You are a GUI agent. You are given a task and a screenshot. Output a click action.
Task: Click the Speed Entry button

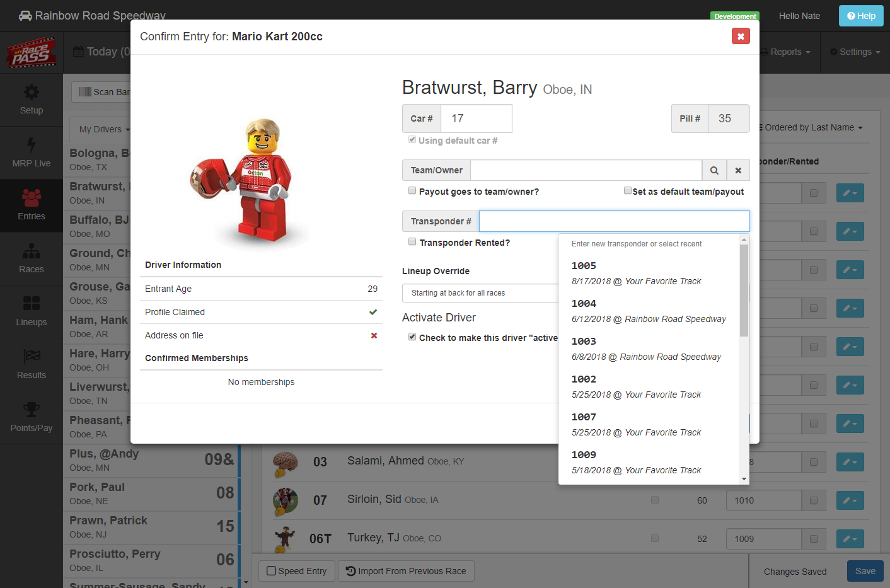[297, 571]
